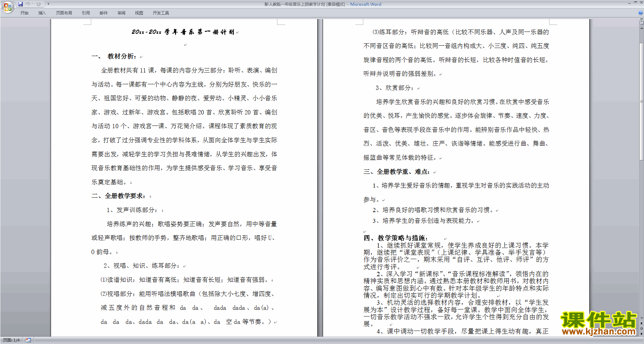Expand the undo history dropdown arrow
644x344 pixels.
[x=33, y=4]
